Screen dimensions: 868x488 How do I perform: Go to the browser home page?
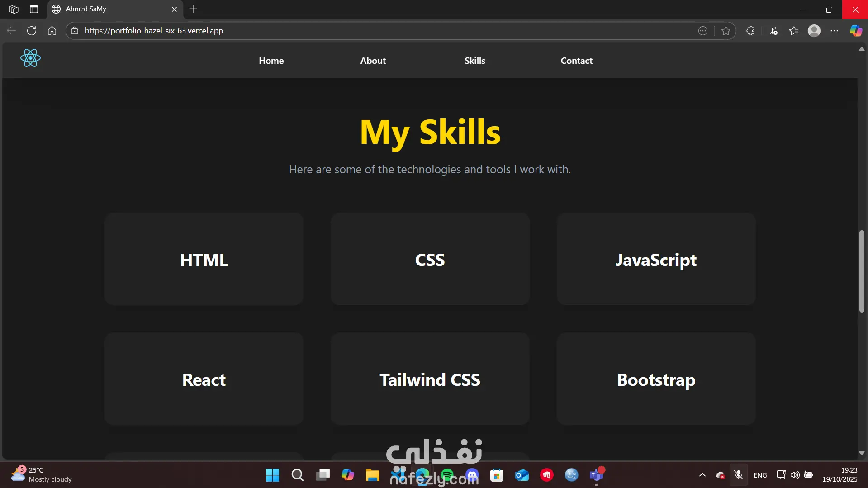click(52, 31)
